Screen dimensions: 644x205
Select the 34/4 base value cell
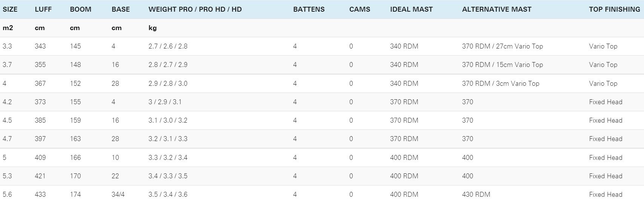tap(118, 194)
